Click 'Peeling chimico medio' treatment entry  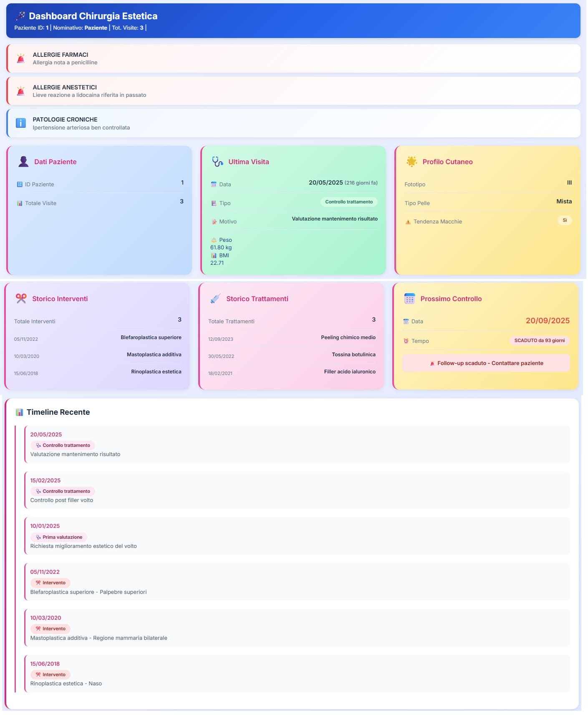[348, 337]
